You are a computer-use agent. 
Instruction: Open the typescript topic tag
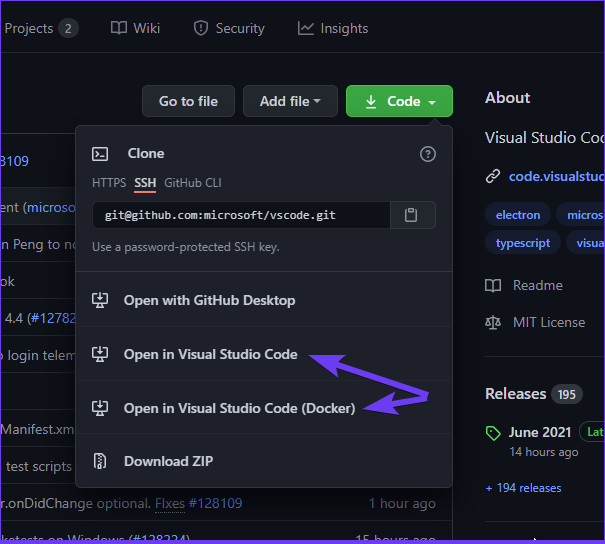[523, 243]
